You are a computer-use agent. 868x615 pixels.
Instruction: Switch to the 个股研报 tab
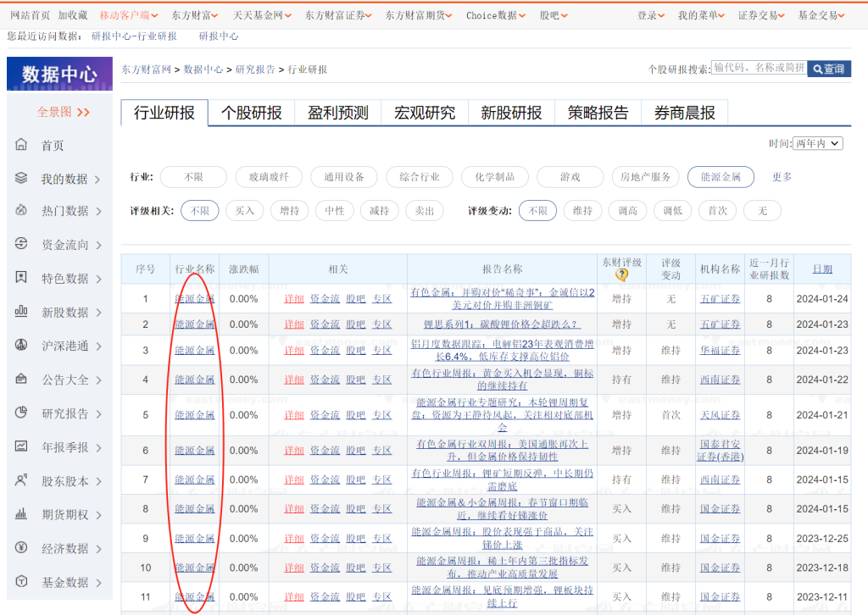[x=251, y=113]
